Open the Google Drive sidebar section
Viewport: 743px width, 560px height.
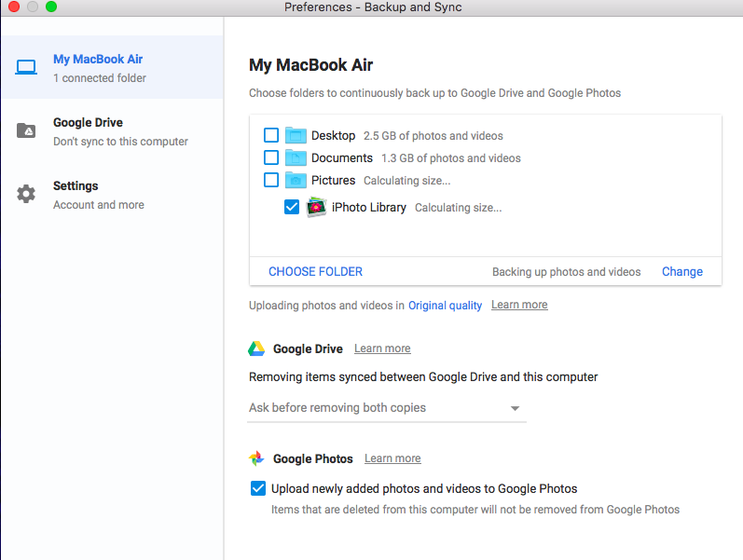tap(112, 131)
